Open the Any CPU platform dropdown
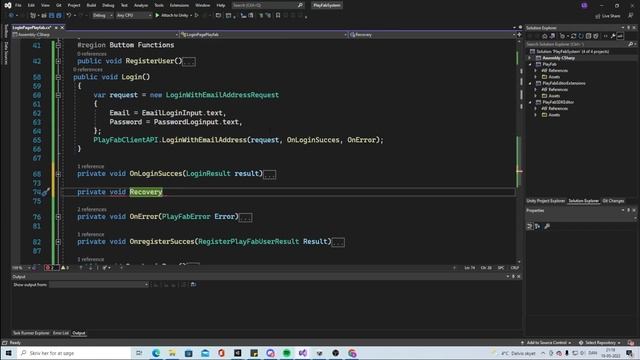Image resolution: width=640 pixels, height=360 pixels. (x=133, y=16)
